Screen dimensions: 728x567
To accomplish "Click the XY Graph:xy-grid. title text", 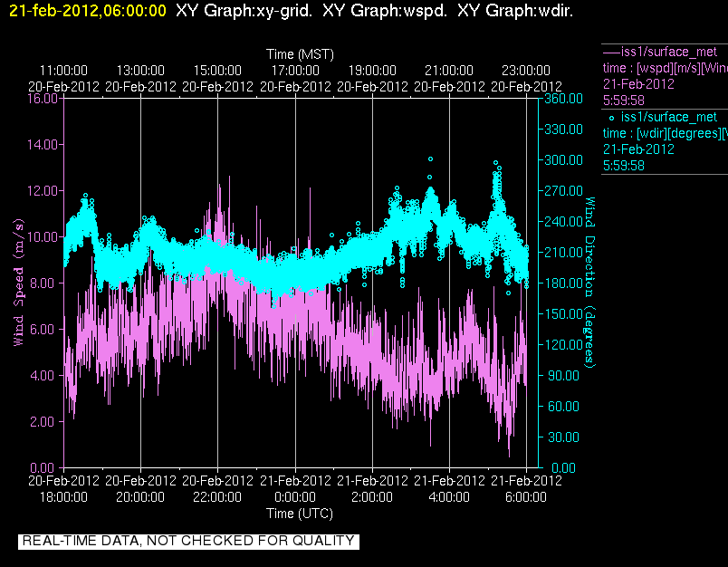I will tap(244, 11).
